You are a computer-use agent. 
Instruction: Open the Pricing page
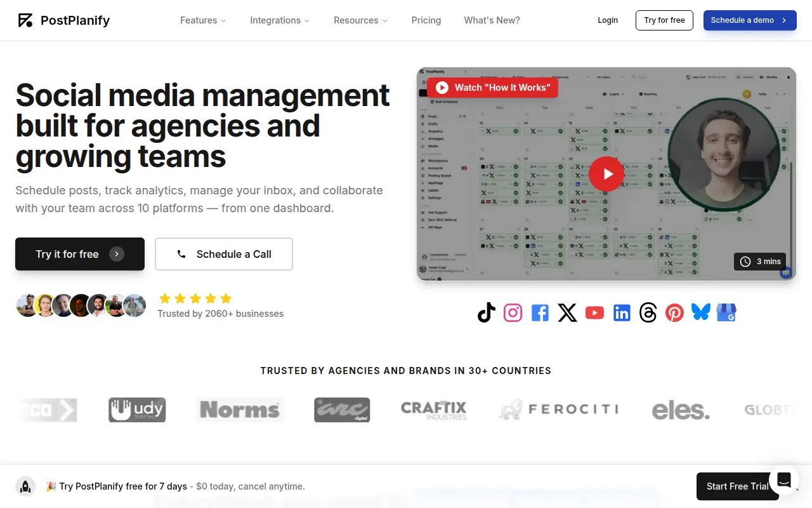tap(426, 20)
